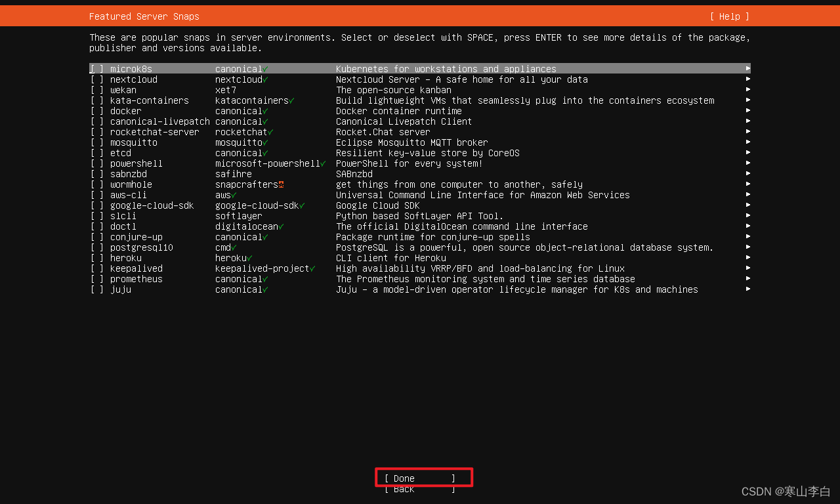This screenshot has height=504, width=840.
Task: Show details arrow for wormhole row
Action: pos(748,184)
